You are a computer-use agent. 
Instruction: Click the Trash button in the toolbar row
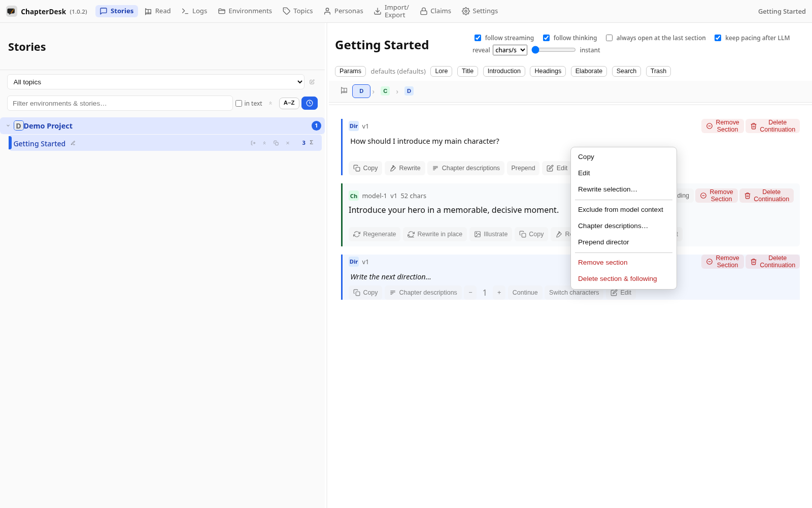658,71
